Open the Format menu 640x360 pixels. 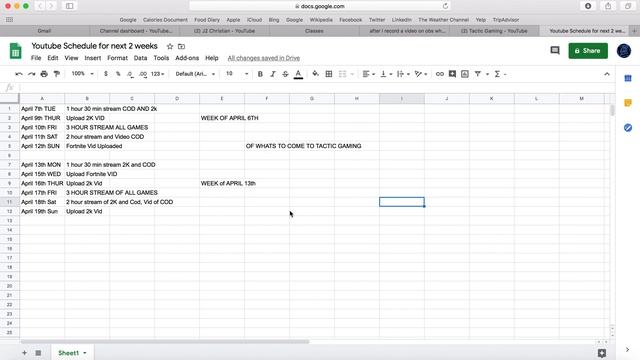(x=118, y=58)
